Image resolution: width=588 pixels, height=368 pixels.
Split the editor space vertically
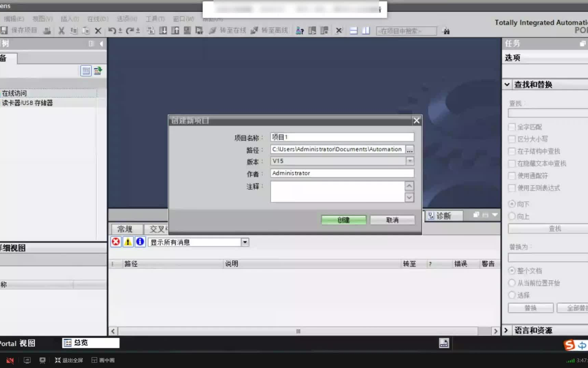[366, 31]
